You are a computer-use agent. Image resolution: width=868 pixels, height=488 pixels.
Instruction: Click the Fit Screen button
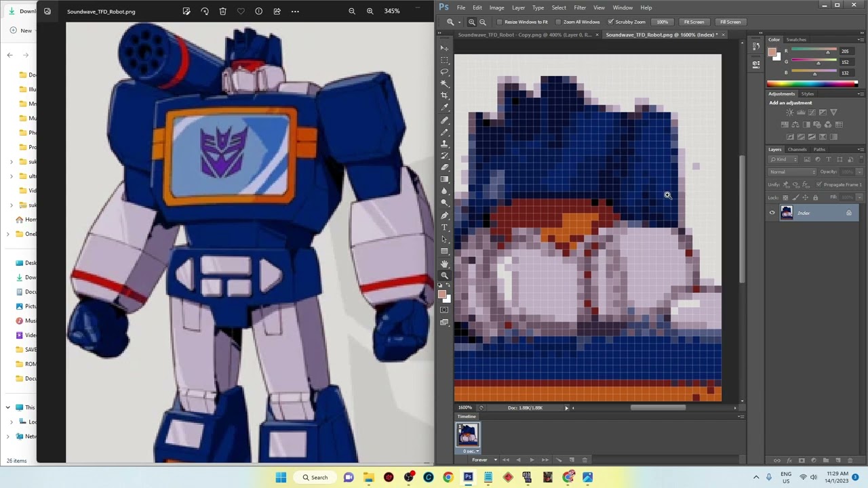694,22
